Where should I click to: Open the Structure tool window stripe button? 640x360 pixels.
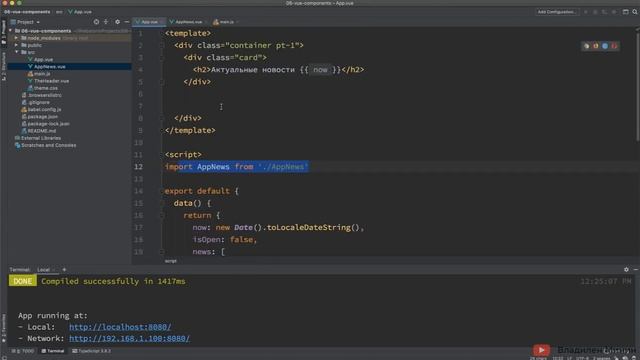(x=4, y=66)
